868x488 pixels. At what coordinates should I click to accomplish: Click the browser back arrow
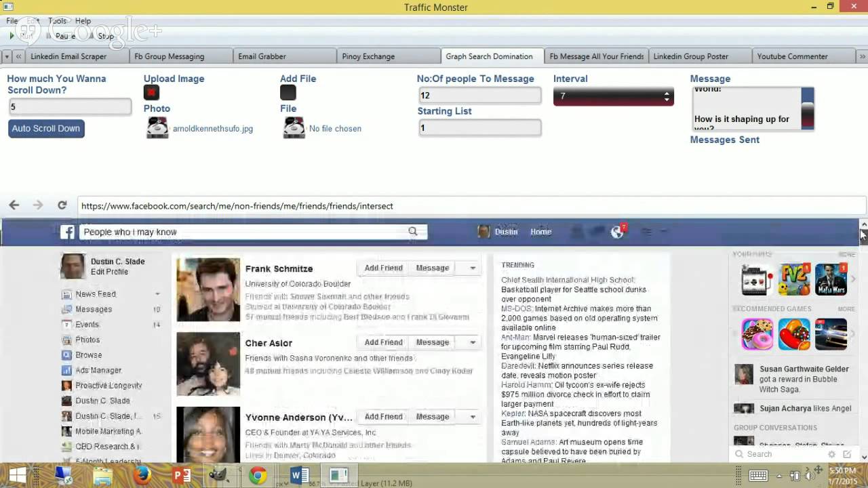[14, 205]
